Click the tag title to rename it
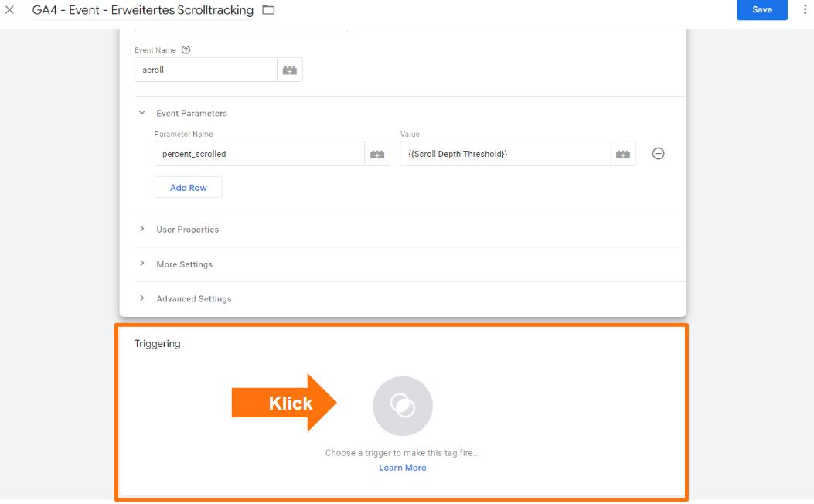The width and height of the screenshot is (814, 504). 142,10
